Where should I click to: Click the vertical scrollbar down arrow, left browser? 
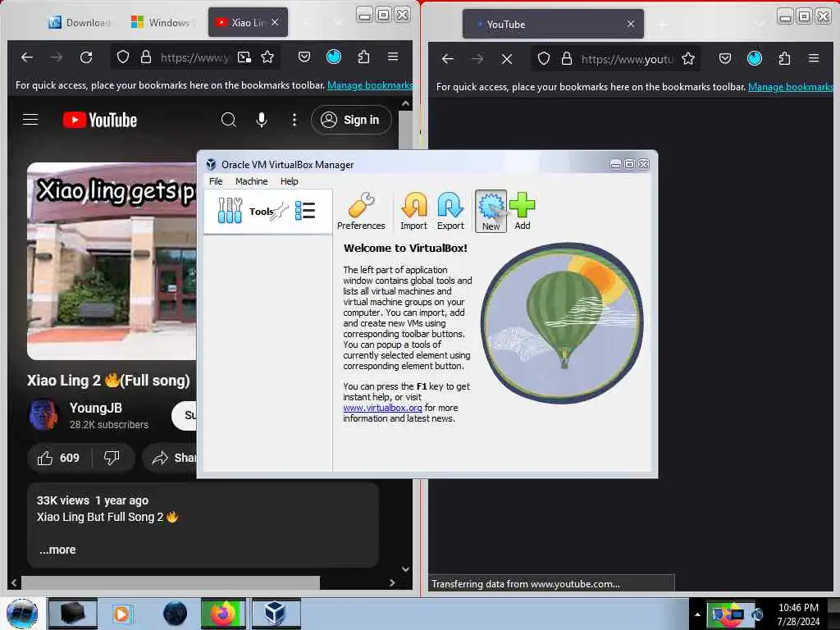point(405,569)
